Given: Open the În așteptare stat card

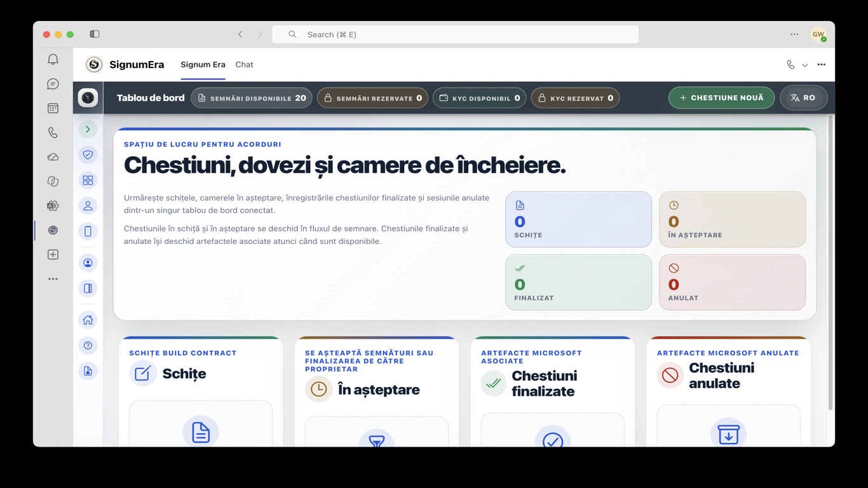Looking at the screenshot, I should point(732,219).
